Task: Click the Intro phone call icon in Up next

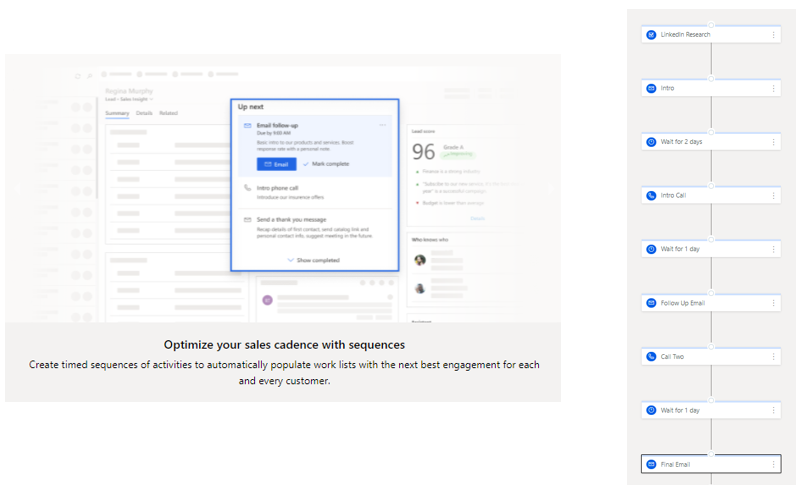Action: (247, 188)
